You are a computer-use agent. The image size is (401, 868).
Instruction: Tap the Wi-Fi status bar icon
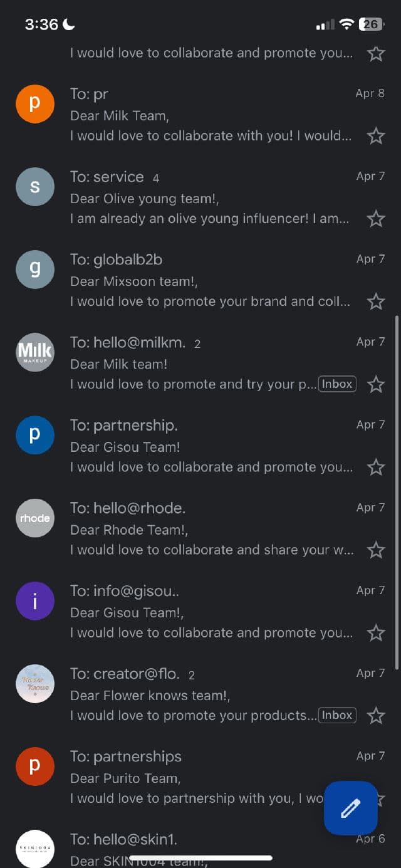coord(346,24)
